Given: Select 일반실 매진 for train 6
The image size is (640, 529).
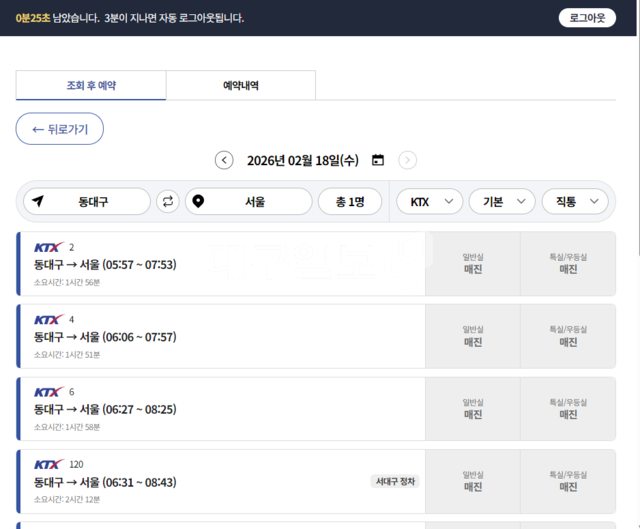Looking at the screenshot, I should click(x=473, y=409).
